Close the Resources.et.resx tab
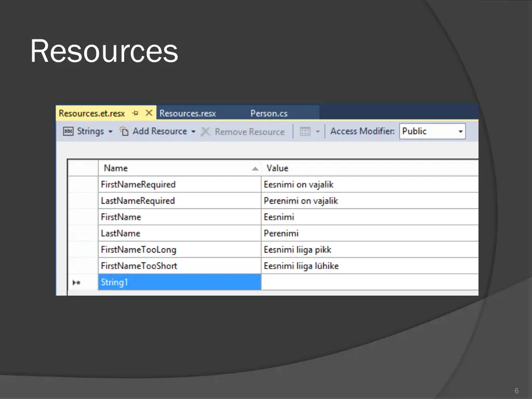Screen dimensions: 532x399 [x=149, y=112]
